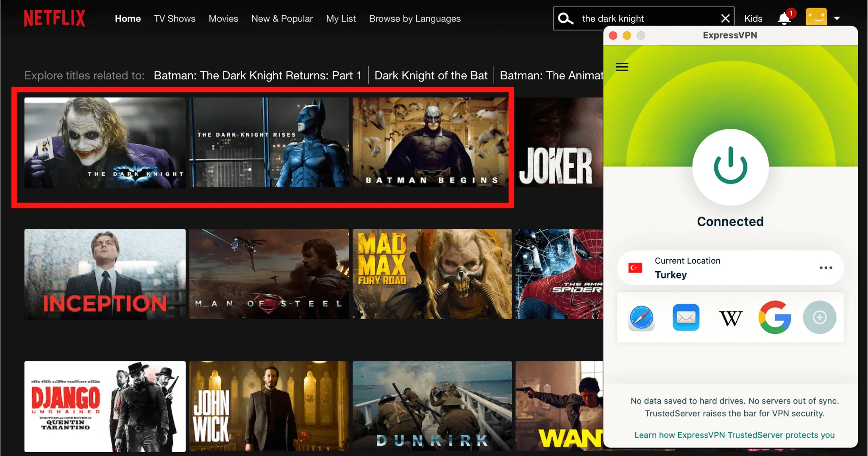This screenshot has height=456, width=868.
Task: Open My List
Action: tap(341, 19)
